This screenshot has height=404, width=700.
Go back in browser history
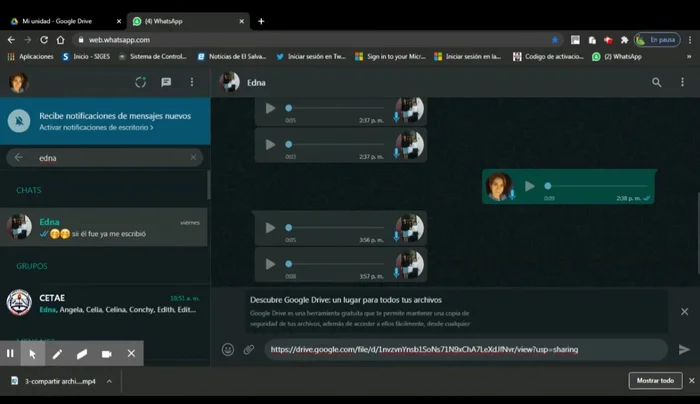coord(11,40)
